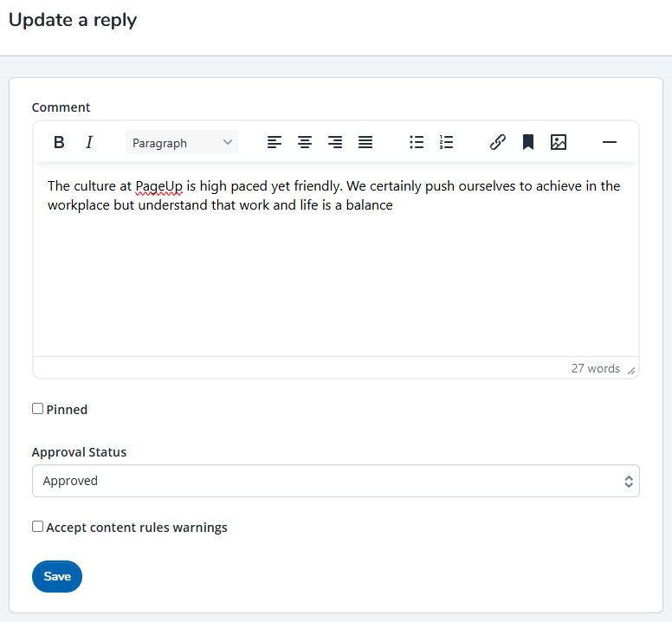Center align the comment text
The image size is (672, 622).
pyautogui.click(x=305, y=143)
